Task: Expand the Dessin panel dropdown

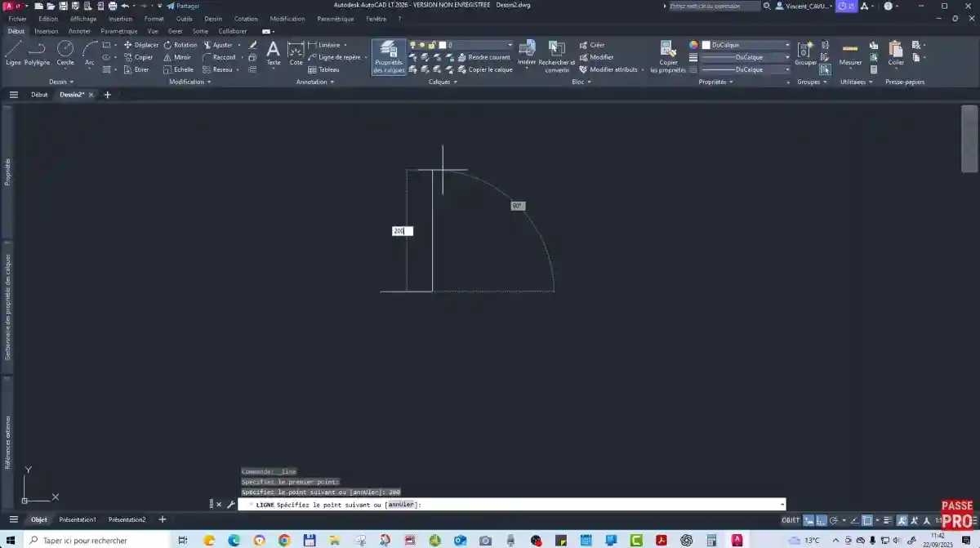Action: pos(61,82)
